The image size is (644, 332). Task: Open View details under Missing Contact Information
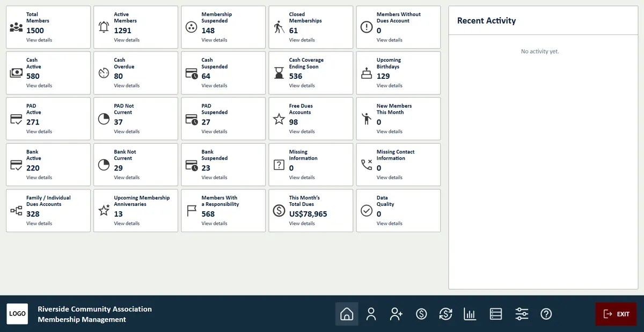389,178
